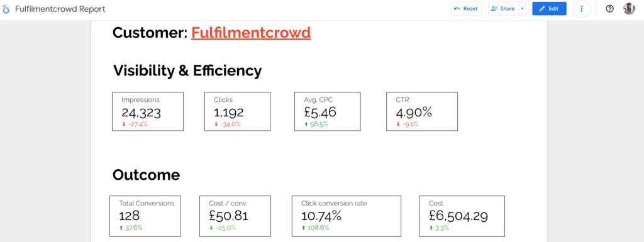The height and width of the screenshot is (242, 644).
Task: Open the user profile avatar
Action: coord(629,9)
